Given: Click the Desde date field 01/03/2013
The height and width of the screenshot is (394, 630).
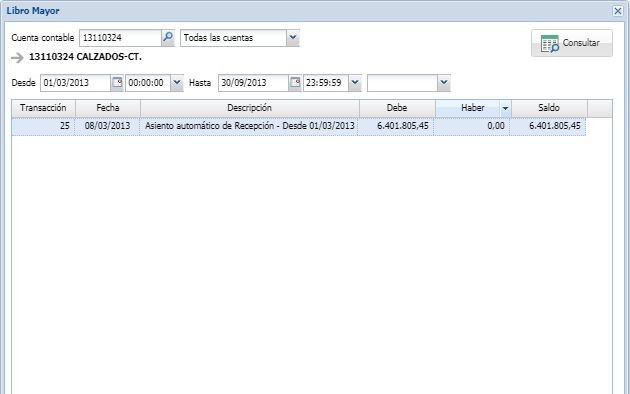Looking at the screenshot, I should 76,83.
